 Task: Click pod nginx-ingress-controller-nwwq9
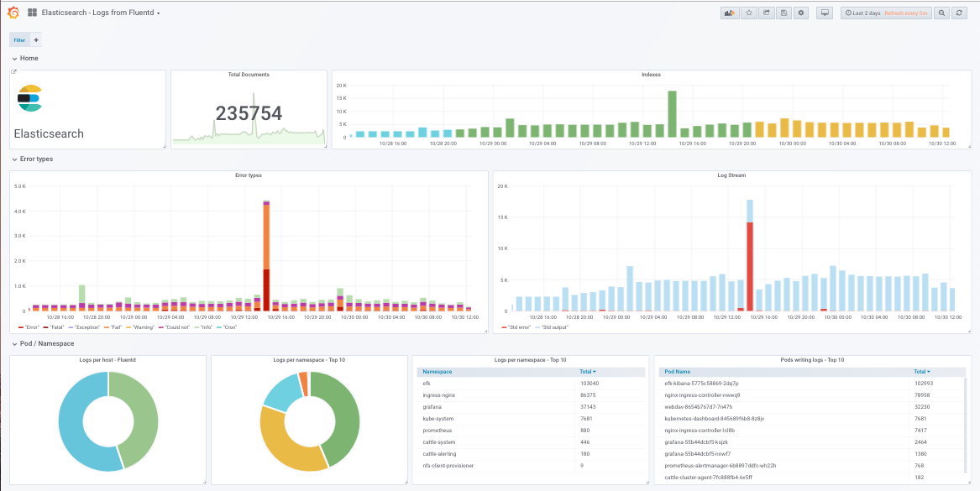[703, 394]
